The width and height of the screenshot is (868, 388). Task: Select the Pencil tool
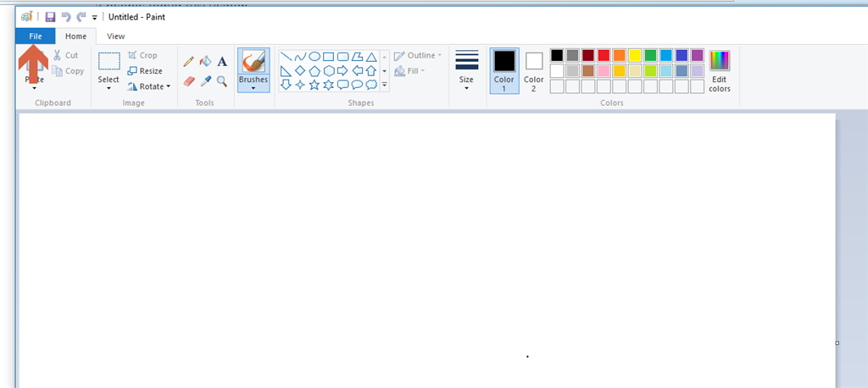tap(189, 62)
